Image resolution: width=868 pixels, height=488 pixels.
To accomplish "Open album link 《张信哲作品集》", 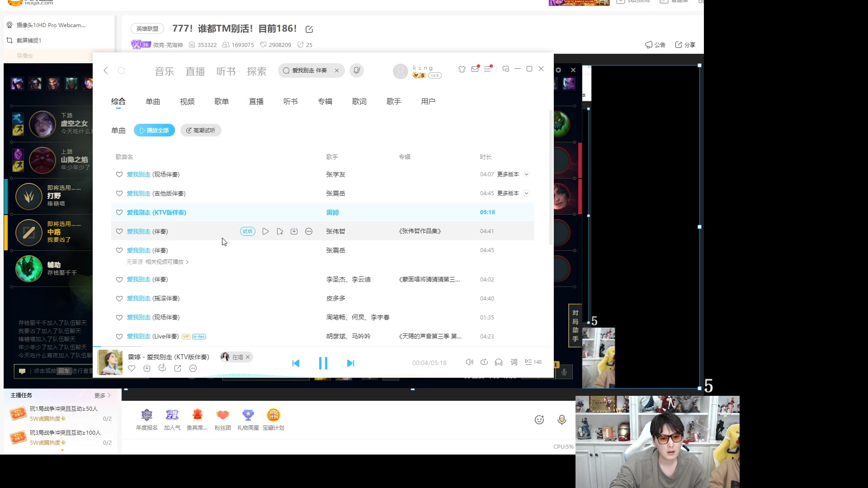I will (420, 231).
